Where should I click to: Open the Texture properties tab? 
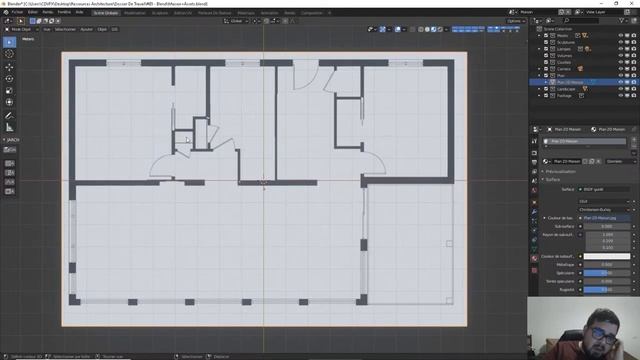pos(534,270)
